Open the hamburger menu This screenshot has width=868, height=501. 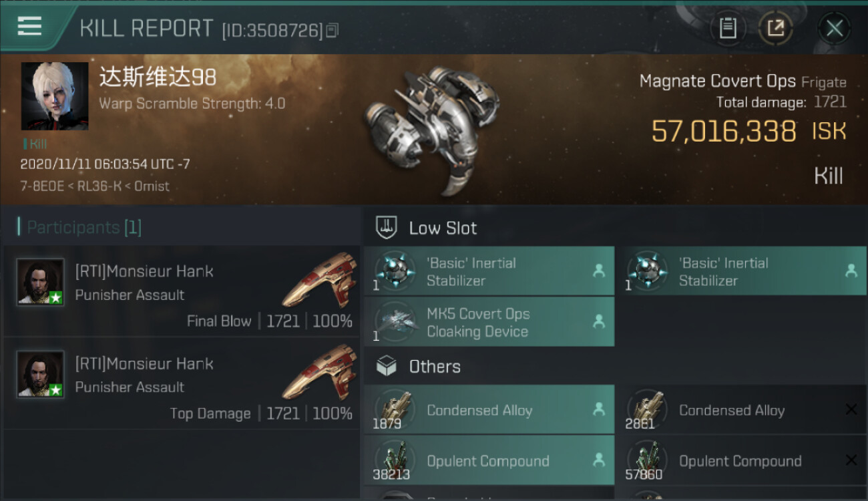click(x=29, y=27)
